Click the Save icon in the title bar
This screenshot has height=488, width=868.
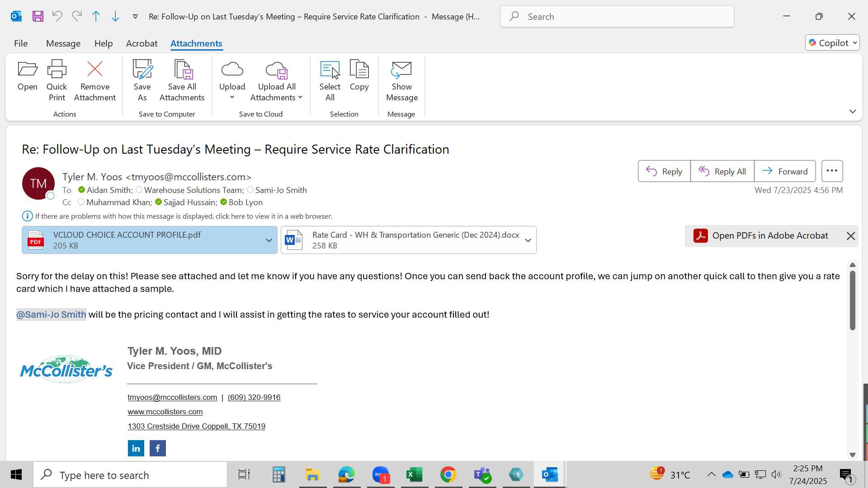(x=38, y=17)
